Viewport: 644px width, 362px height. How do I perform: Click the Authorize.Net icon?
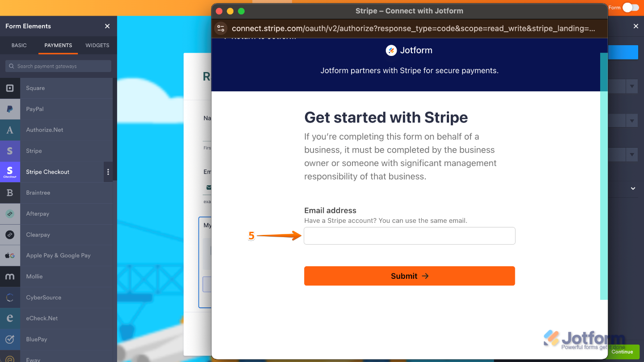point(10,130)
